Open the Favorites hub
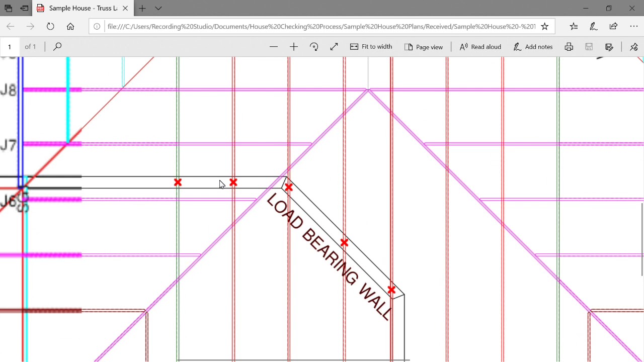This screenshot has width=644, height=362. (574, 27)
